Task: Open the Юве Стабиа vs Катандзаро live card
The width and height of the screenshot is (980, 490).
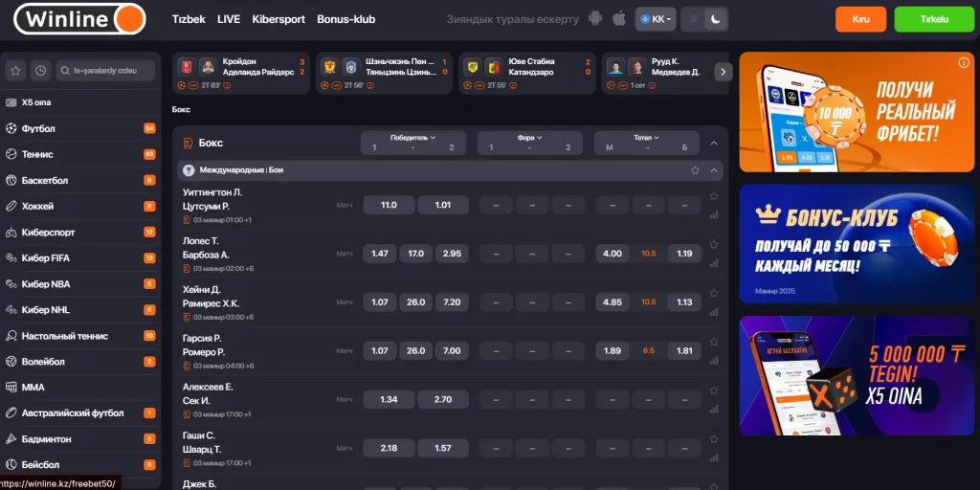Action: 527,73
